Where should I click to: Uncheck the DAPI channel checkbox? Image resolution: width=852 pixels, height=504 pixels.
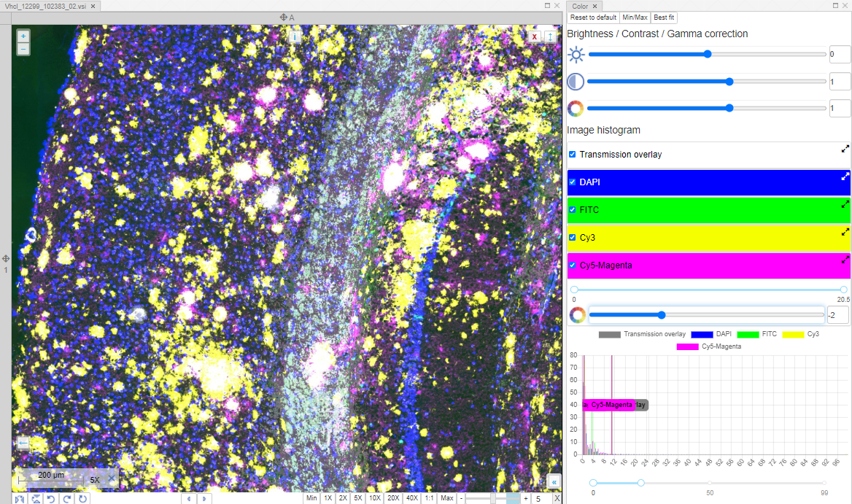[x=573, y=182]
